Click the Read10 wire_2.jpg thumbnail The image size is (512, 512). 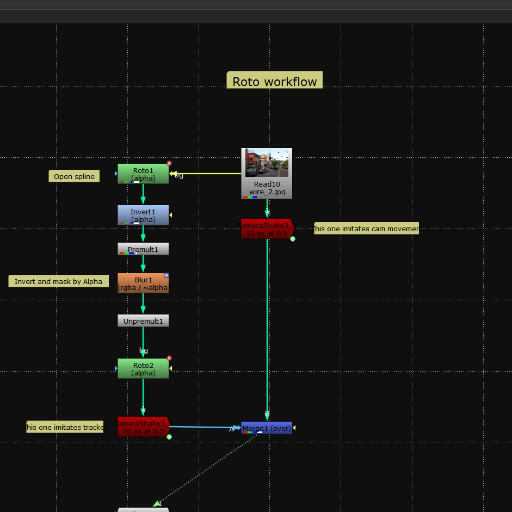266,163
